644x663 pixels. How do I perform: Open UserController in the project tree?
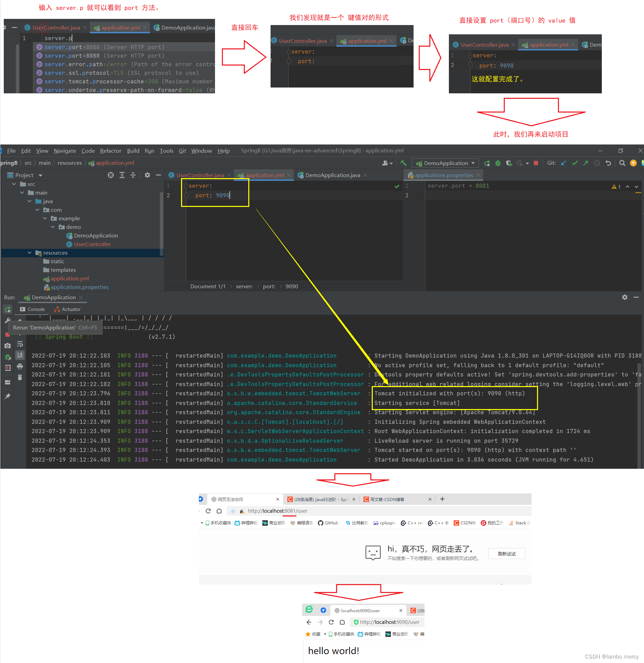click(92, 244)
